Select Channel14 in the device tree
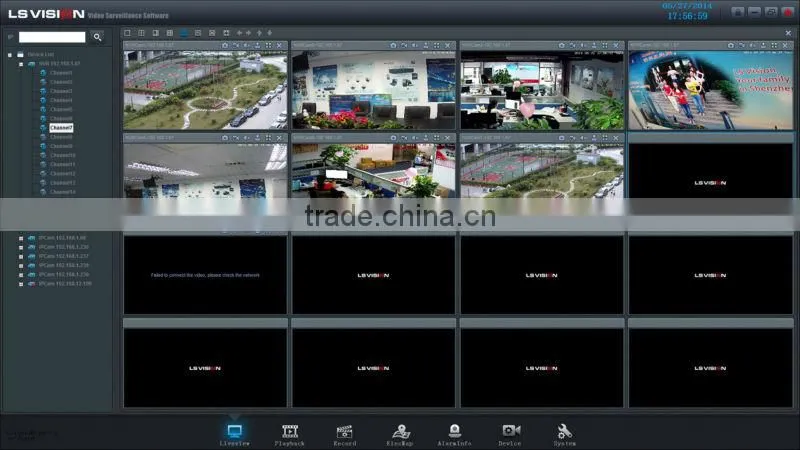This screenshot has height=450, width=800. (63, 192)
